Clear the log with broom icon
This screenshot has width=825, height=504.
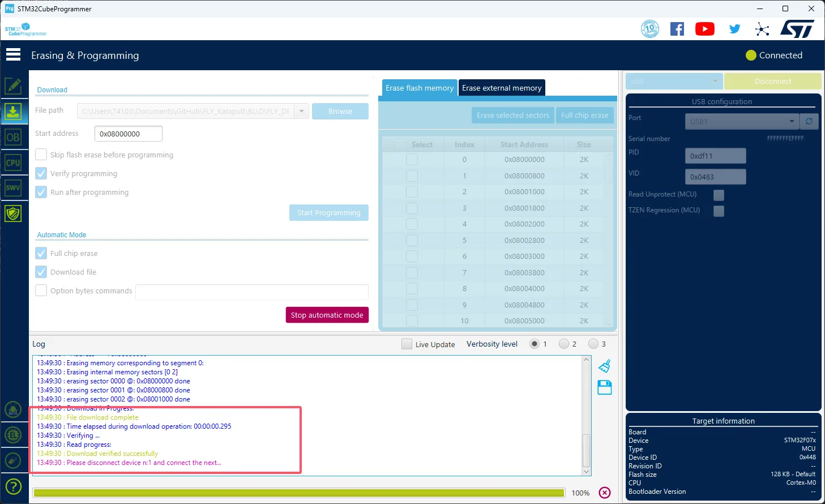[605, 366]
